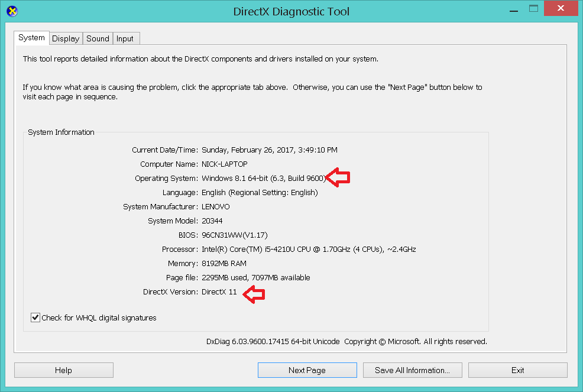Click the 'This tool reports detailed information' sentence
Screen dimensions: 583x392
pyautogui.click(x=200, y=59)
